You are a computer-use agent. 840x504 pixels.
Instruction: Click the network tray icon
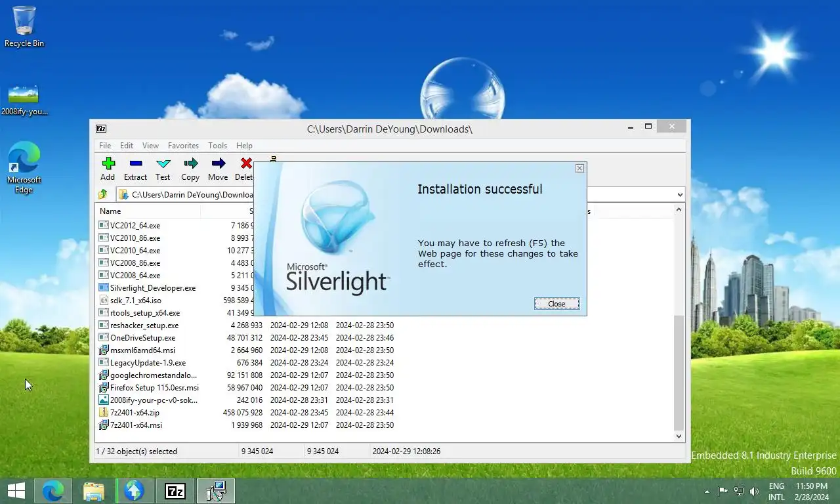coord(738,491)
